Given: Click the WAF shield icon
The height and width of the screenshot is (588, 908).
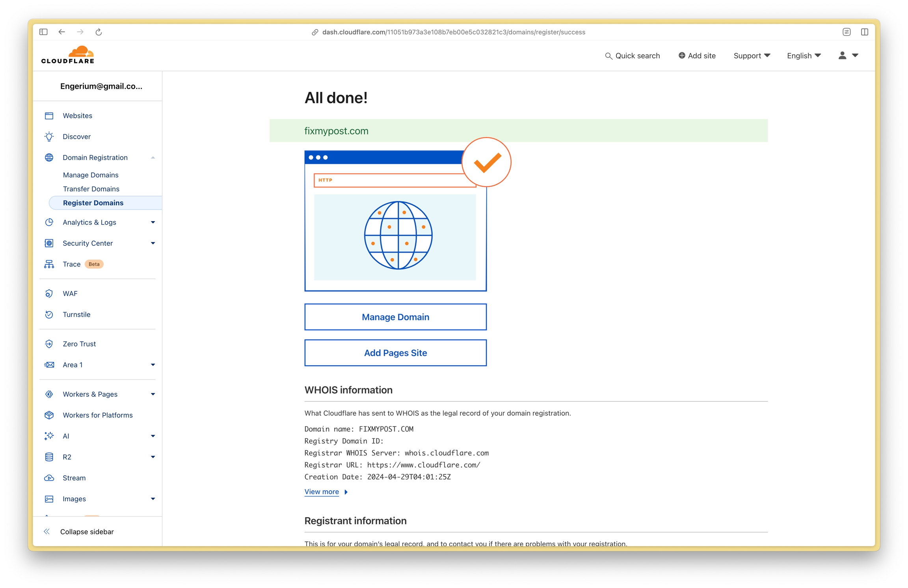Looking at the screenshot, I should click(49, 294).
